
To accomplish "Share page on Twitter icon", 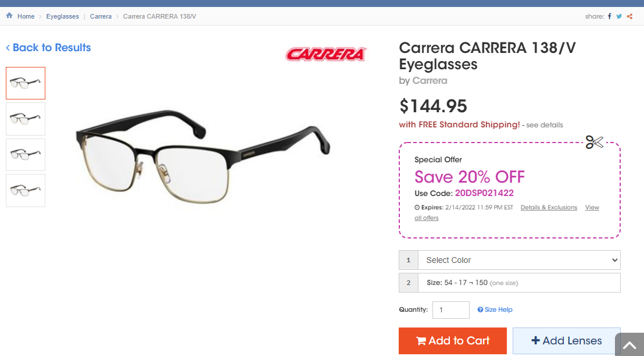I will 619,16.
